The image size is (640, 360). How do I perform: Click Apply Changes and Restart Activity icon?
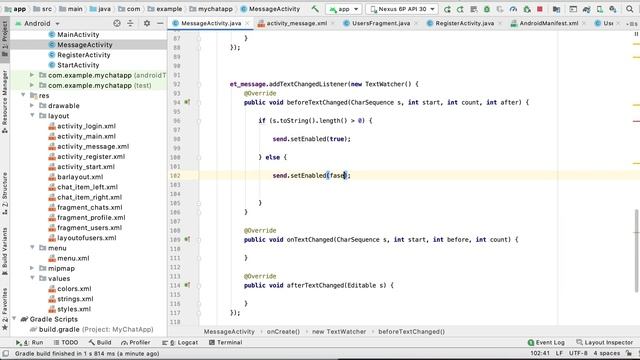pos(460,9)
